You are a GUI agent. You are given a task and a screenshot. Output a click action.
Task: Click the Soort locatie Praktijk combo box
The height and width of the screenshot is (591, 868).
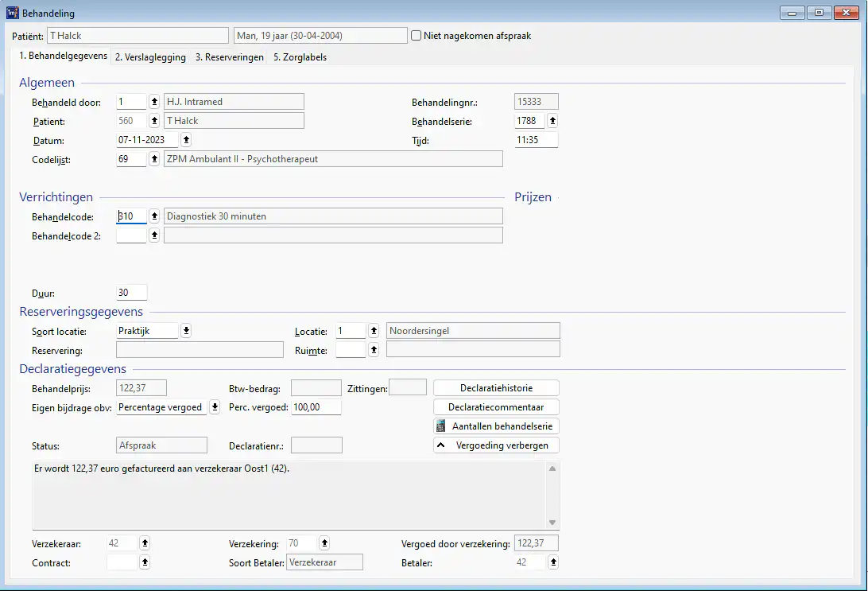pyautogui.click(x=147, y=331)
